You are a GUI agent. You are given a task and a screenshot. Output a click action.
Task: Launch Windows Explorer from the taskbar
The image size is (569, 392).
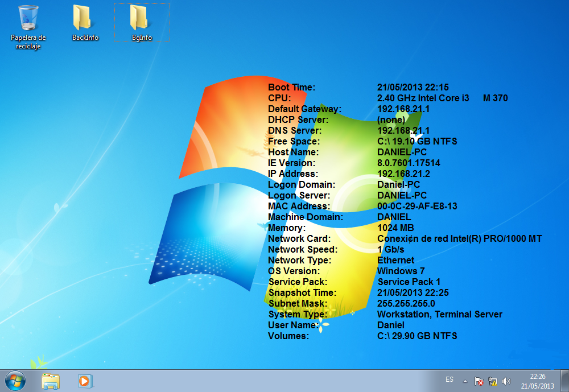[x=51, y=381]
